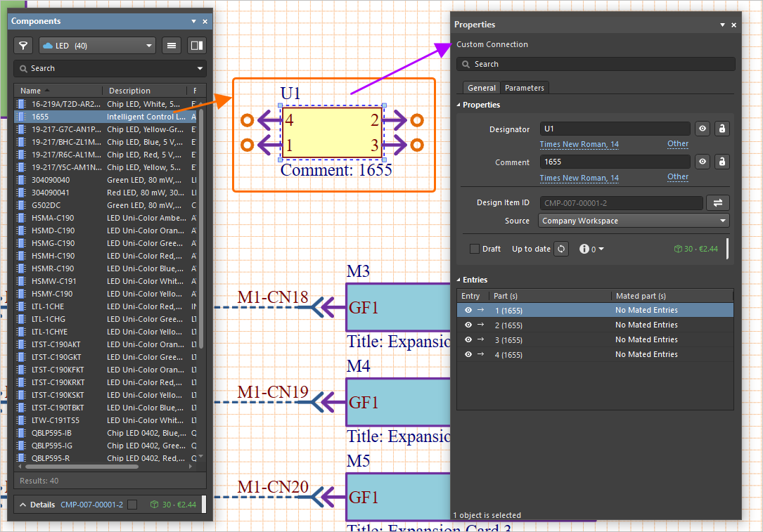763x532 pixels.
Task: Lock the Comment field
Action: [x=722, y=162]
